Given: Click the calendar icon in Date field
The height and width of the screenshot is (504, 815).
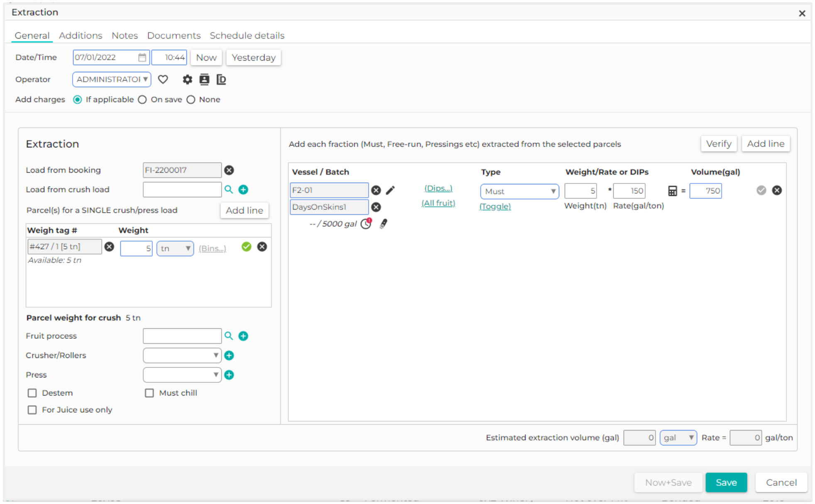Looking at the screenshot, I should (142, 57).
